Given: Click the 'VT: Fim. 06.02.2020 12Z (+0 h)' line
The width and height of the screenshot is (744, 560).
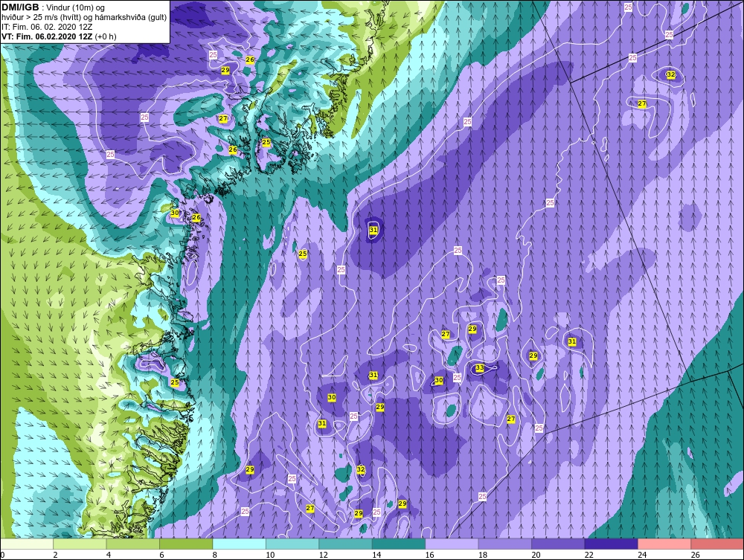Looking at the screenshot, I should 59,36.
